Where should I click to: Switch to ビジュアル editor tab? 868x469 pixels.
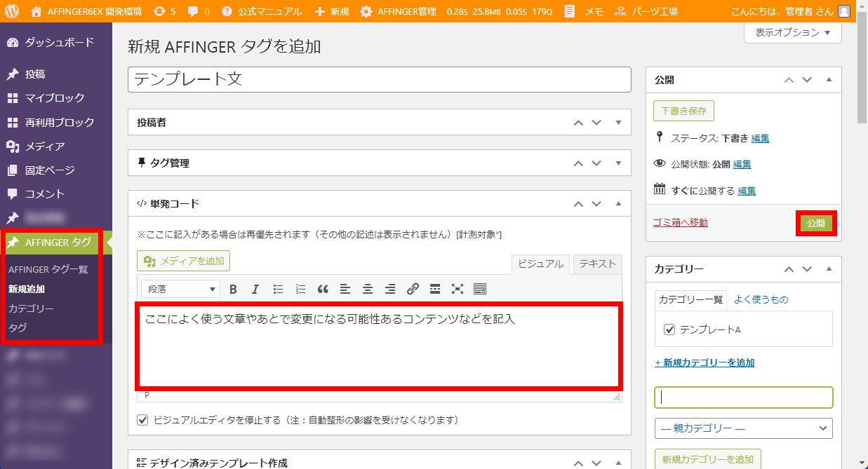pyautogui.click(x=540, y=264)
